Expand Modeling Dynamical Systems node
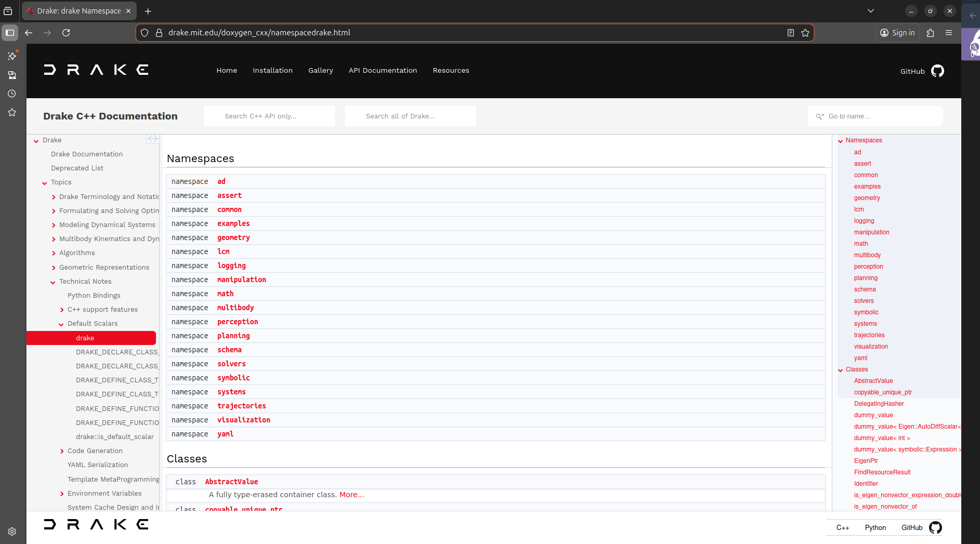Screen dimensions: 980x544 coord(54,225)
